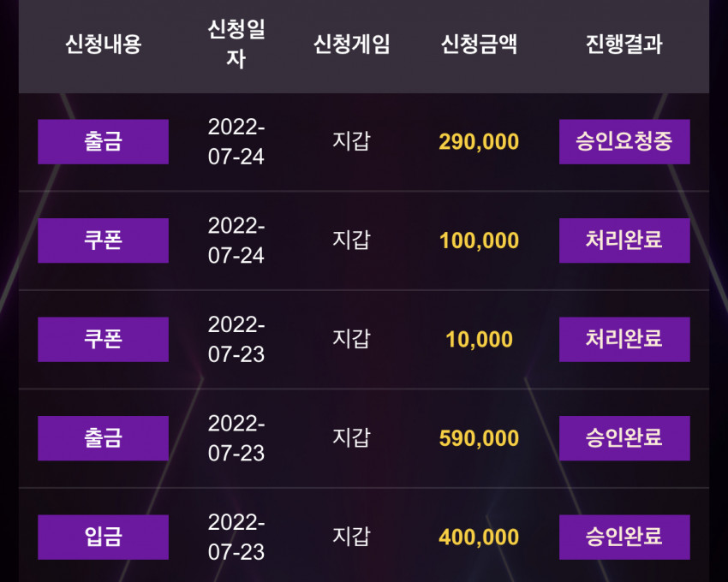Screen dimensions: 728x582
Task: Click the 290,000 amount
Action: coord(479,142)
